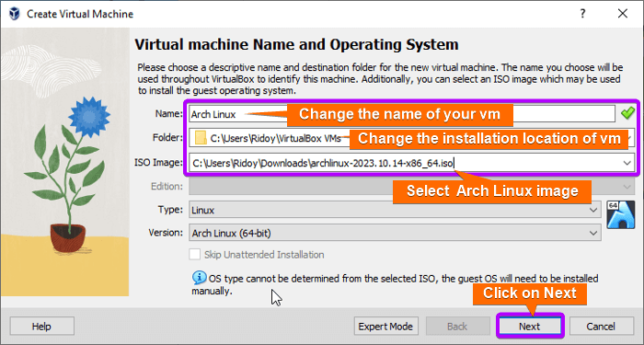Image resolution: width=644 pixels, height=345 pixels.
Task: Click the VirtualBox cube icon in title bar
Action: [x=14, y=14]
